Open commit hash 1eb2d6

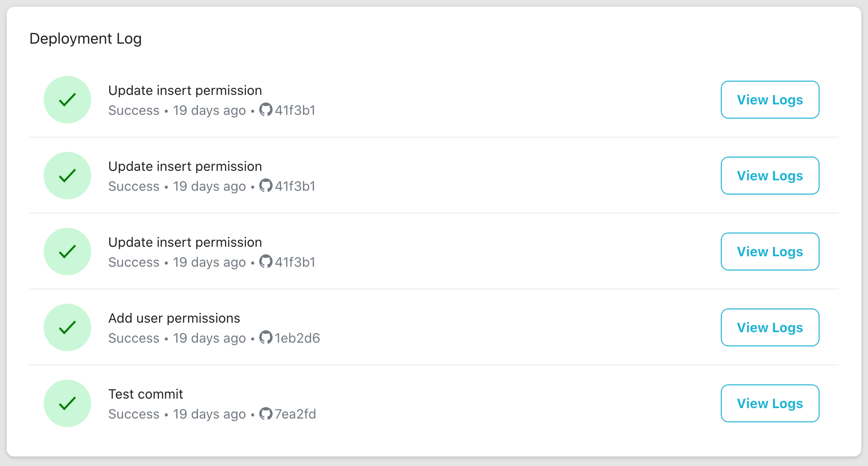[297, 338]
